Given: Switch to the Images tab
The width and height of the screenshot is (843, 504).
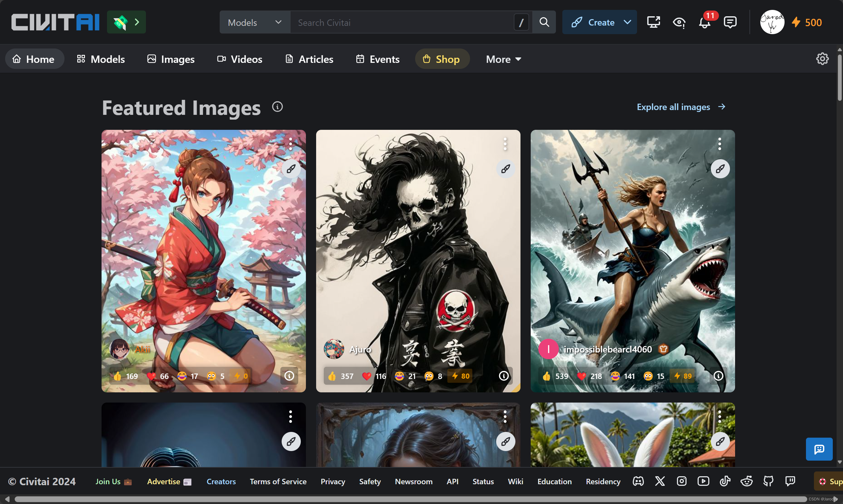Looking at the screenshot, I should (x=171, y=59).
